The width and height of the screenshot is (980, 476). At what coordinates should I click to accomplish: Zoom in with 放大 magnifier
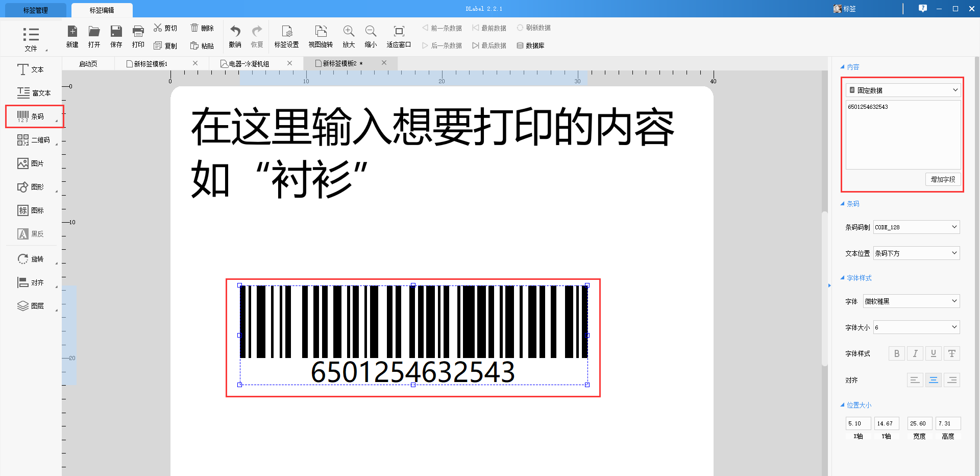(x=349, y=31)
